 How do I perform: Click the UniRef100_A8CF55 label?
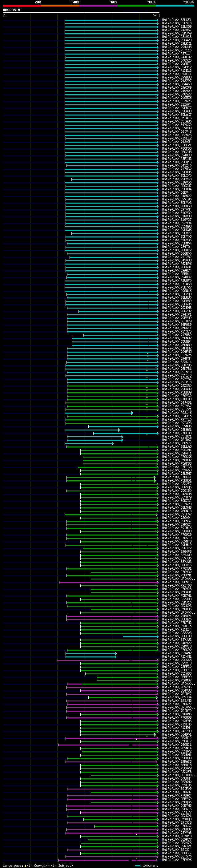coord(177,148)
